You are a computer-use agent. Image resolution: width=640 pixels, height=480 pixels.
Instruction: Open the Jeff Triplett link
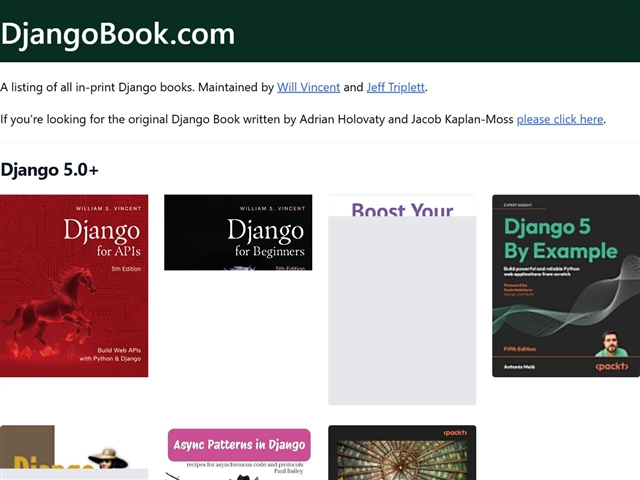(396, 87)
